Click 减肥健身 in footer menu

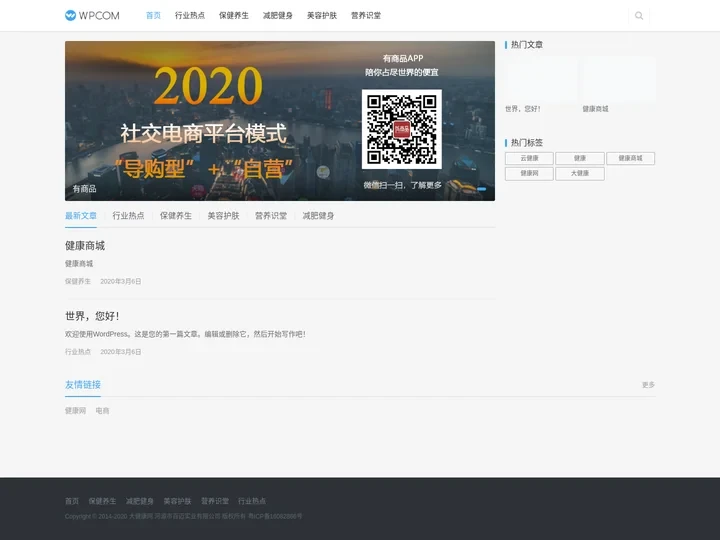(x=140, y=501)
